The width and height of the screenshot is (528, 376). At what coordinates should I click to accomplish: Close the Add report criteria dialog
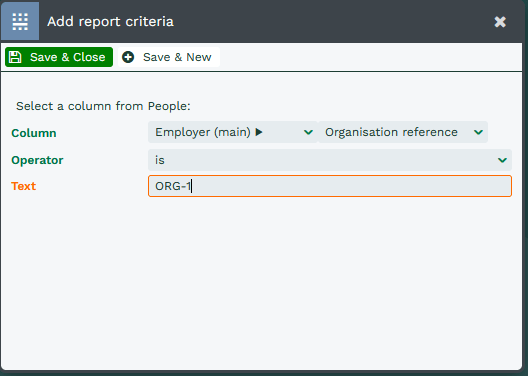click(x=500, y=22)
